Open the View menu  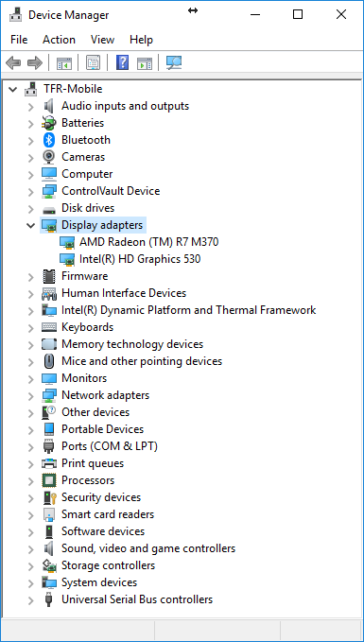(x=102, y=40)
